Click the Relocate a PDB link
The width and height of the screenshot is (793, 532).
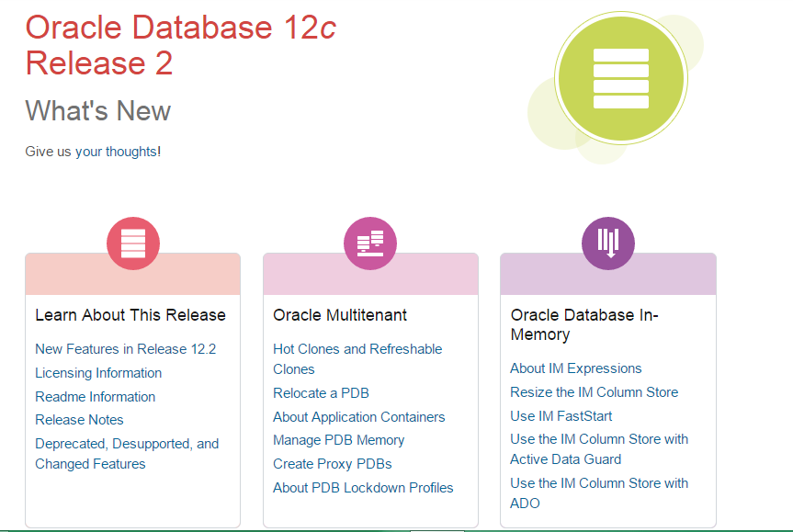click(321, 393)
